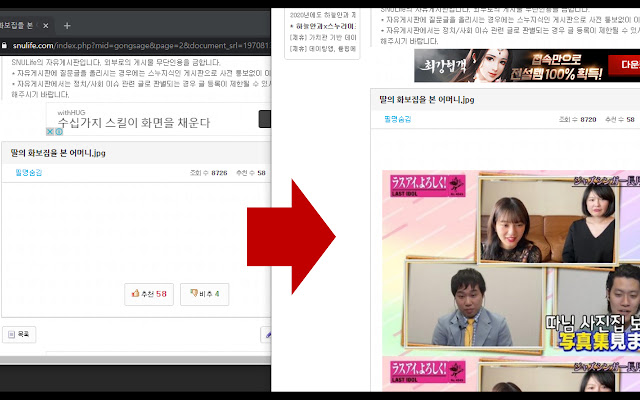640x400 pixels.
Task: Close the browser tab titled 화보집을 본
Action: 46,26
